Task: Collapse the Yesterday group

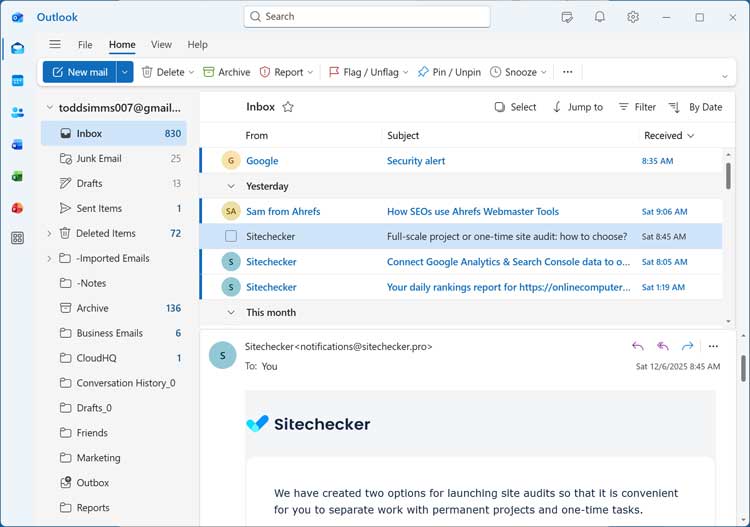Action: 231,186
